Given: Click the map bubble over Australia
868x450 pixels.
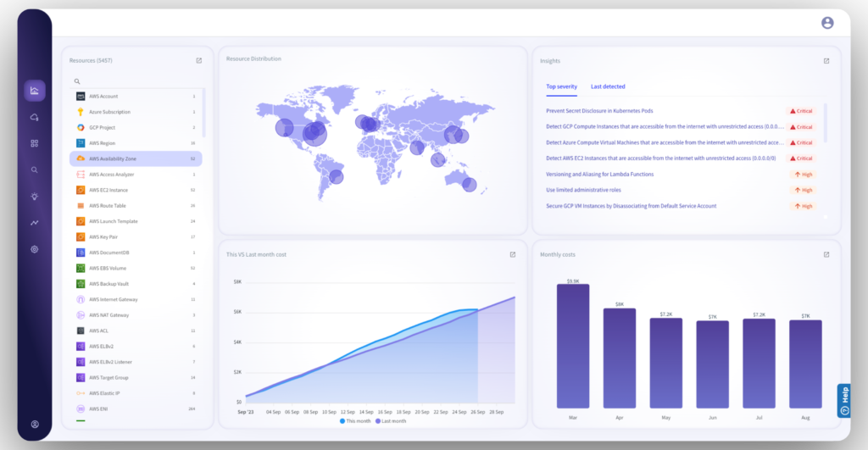Looking at the screenshot, I should pyautogui.click(x=470, y=185).
